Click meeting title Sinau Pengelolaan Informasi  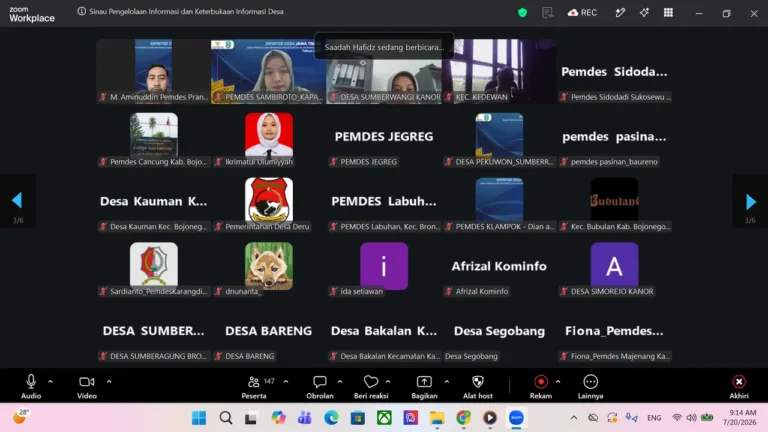187,11
